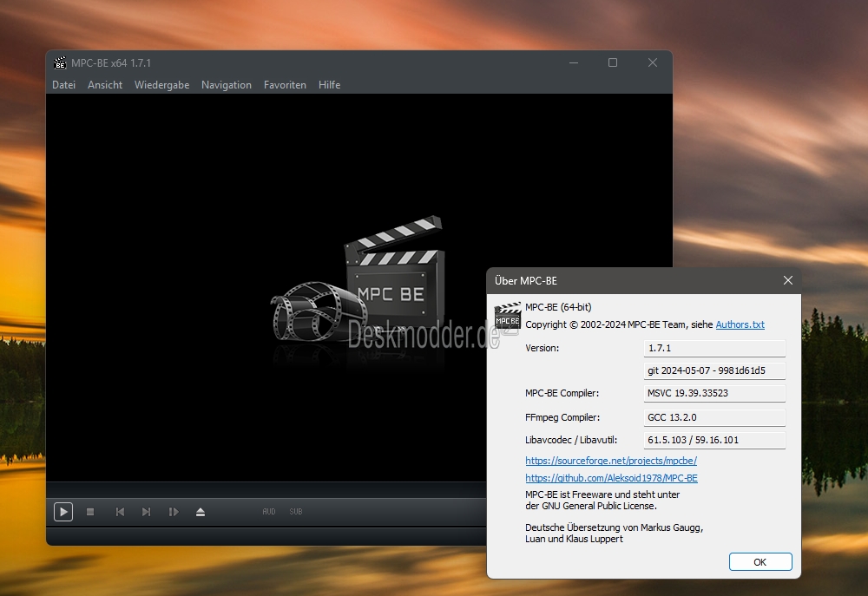Click the 'MPC-BE Compiler:' label
Viewport: 868px width, 596px height.
[562, 394]
